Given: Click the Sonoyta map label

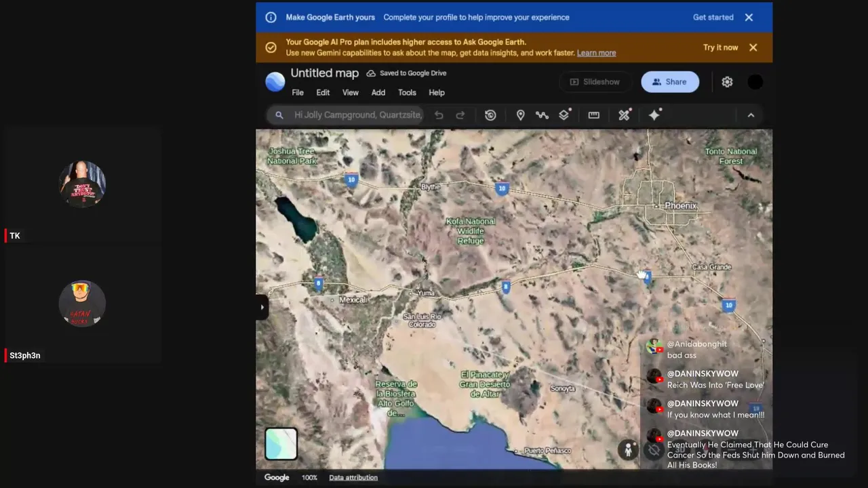Looking at the screenshot, I should (563, 388).
